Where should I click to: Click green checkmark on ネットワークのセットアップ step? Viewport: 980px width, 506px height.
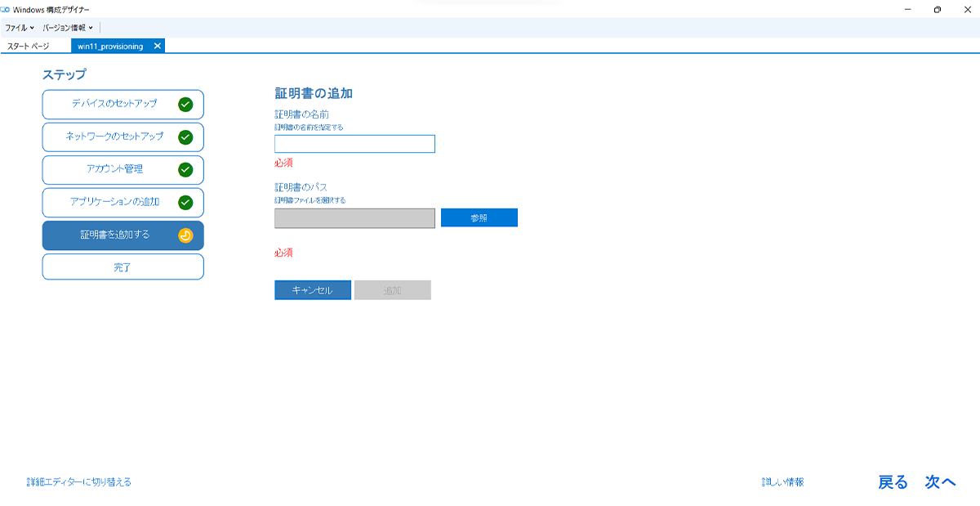pos(187,137)
